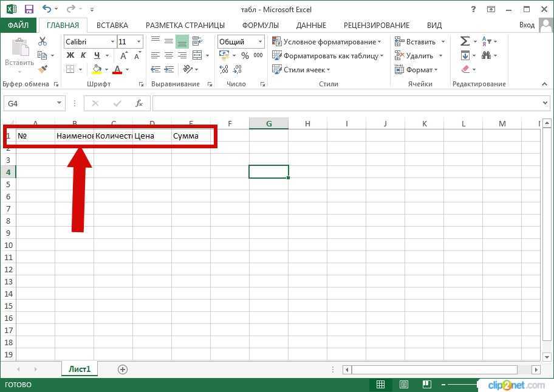Click the large Paste clipboard icon
Screen dimensions: 554x392
(x=20, y=47)
